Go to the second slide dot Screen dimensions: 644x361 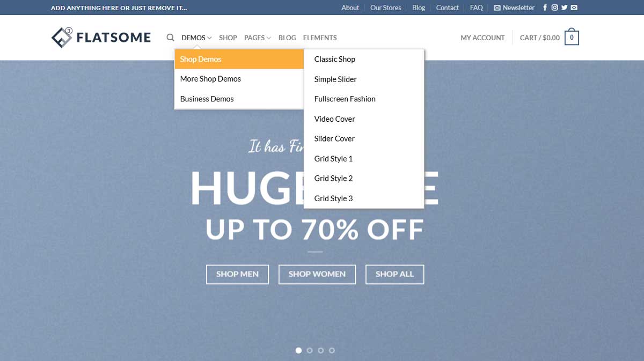coord(310,350)
